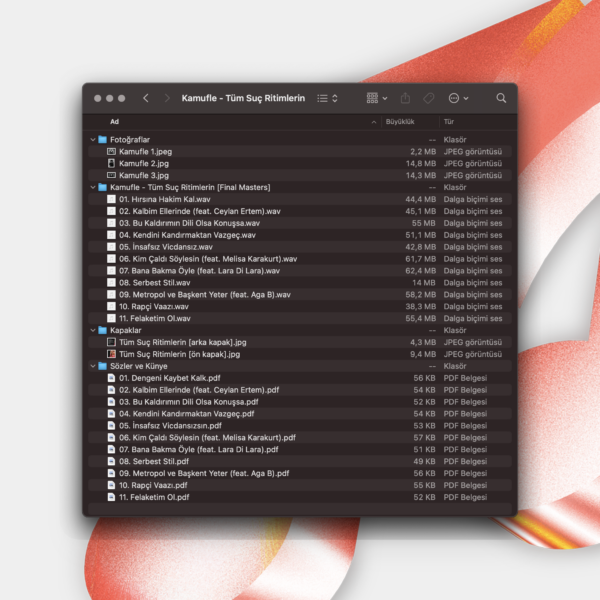Select the 10. Rapçi Vaazı.pdf icon

click(x=112, y=485)
